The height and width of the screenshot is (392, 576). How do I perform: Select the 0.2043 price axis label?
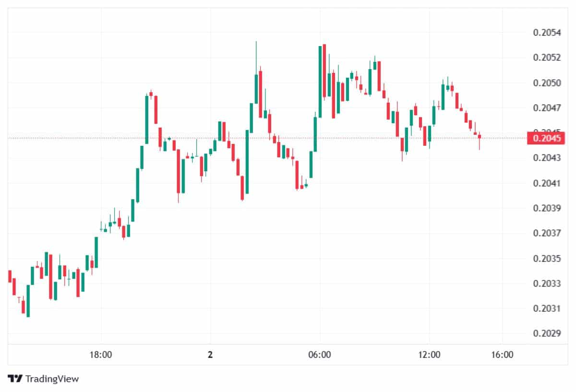point(547,158)
